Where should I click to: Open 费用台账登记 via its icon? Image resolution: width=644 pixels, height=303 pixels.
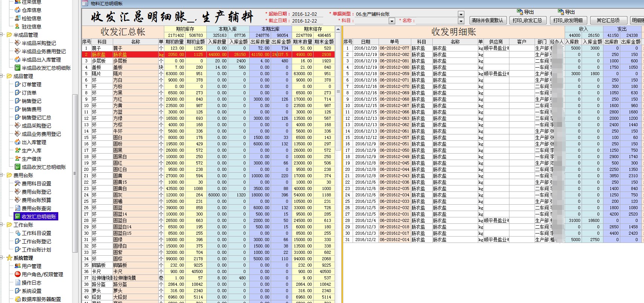[x=17, y=192]
